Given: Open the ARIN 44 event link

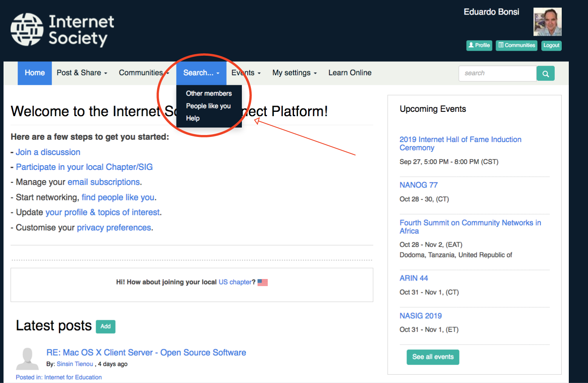Looking at the screenshot, I should coord(414,278).
